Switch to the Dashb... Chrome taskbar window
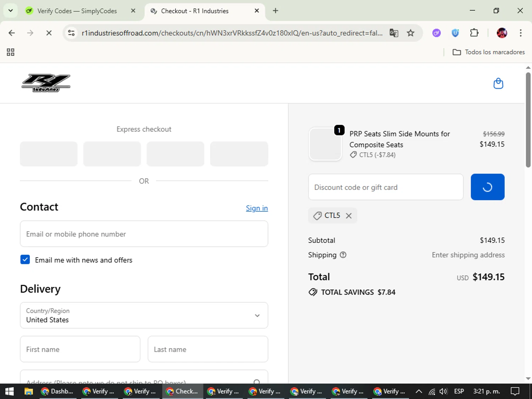Viewport: 532px width, 399px height. pos(57,391)
